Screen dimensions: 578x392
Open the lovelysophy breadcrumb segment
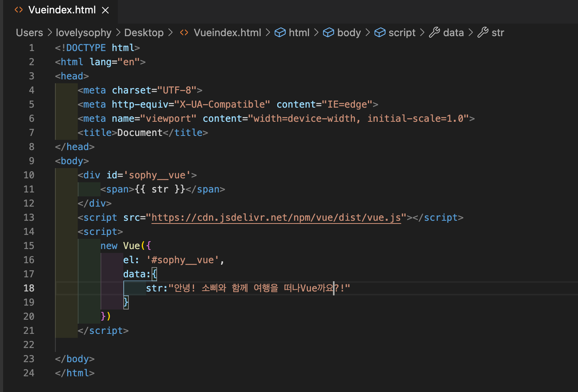coord(84,33)
